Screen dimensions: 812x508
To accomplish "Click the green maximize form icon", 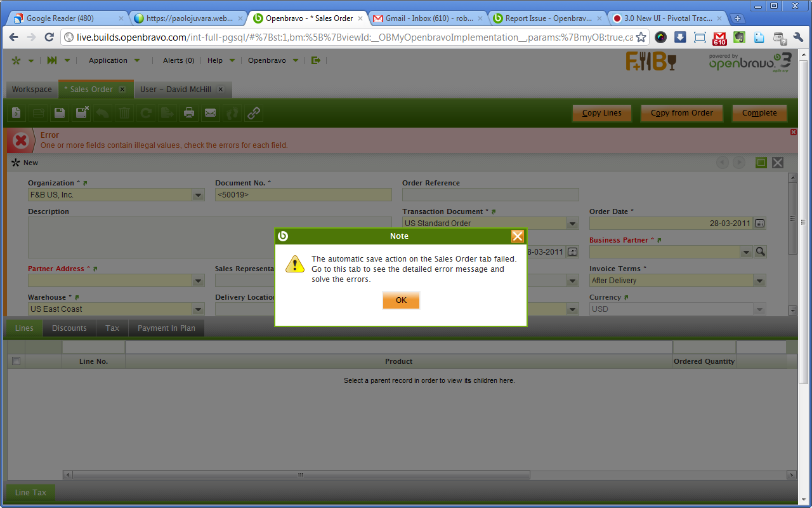I will point(761,163).
